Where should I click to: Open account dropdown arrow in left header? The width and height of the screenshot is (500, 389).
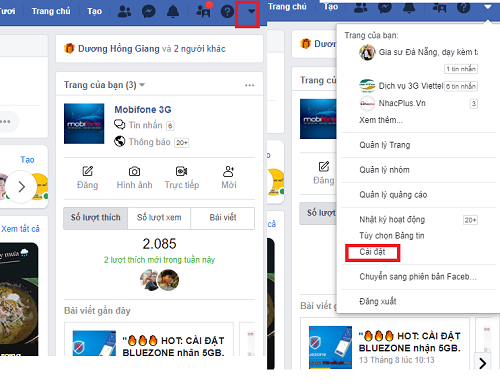[x=251, y=12]
